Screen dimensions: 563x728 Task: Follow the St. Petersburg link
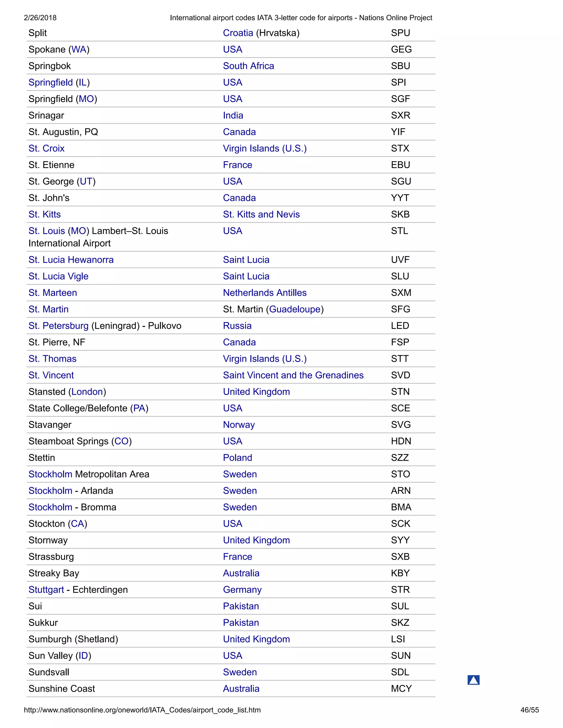click(58, 326)
